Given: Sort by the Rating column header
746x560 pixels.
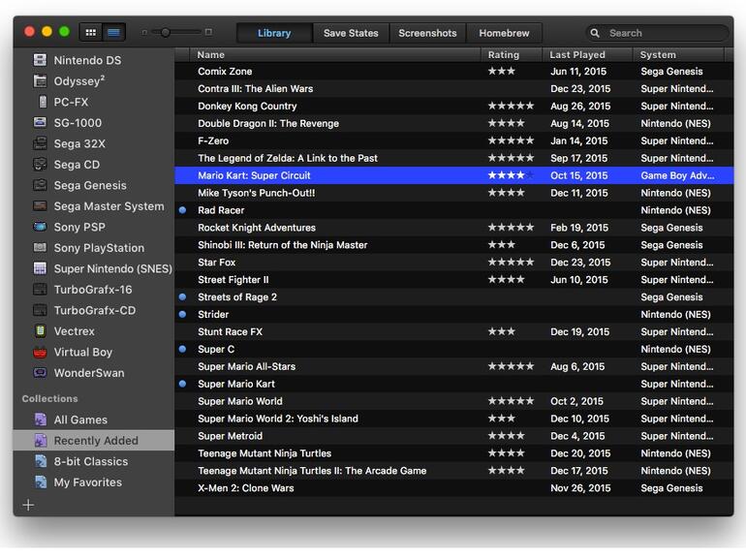Looking at the screenshot, I should [512, 54].
